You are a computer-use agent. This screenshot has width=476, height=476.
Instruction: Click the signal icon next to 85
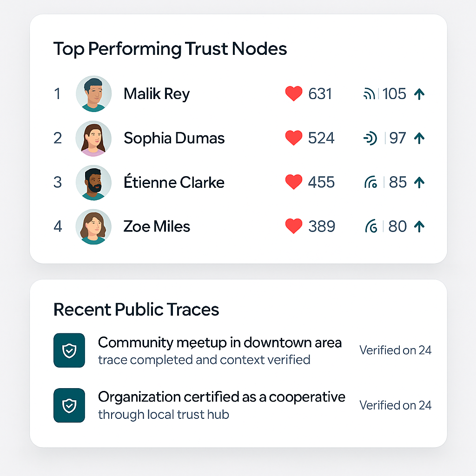click(x=370, y=182)
